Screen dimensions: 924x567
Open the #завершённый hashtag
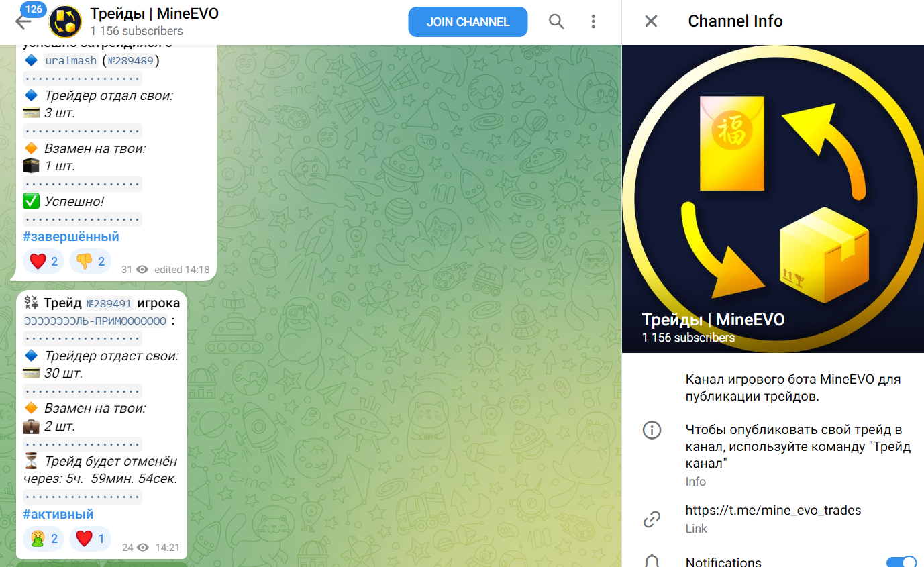(70, 236)
